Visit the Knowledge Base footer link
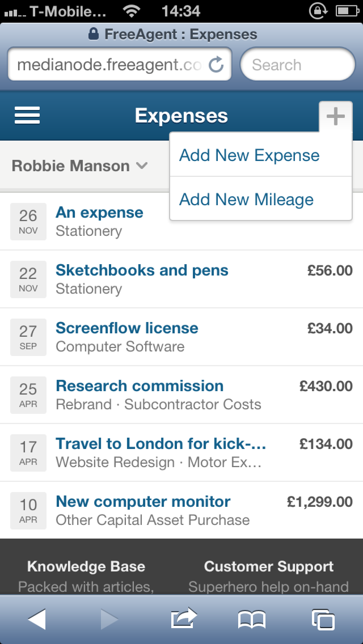 86,567
